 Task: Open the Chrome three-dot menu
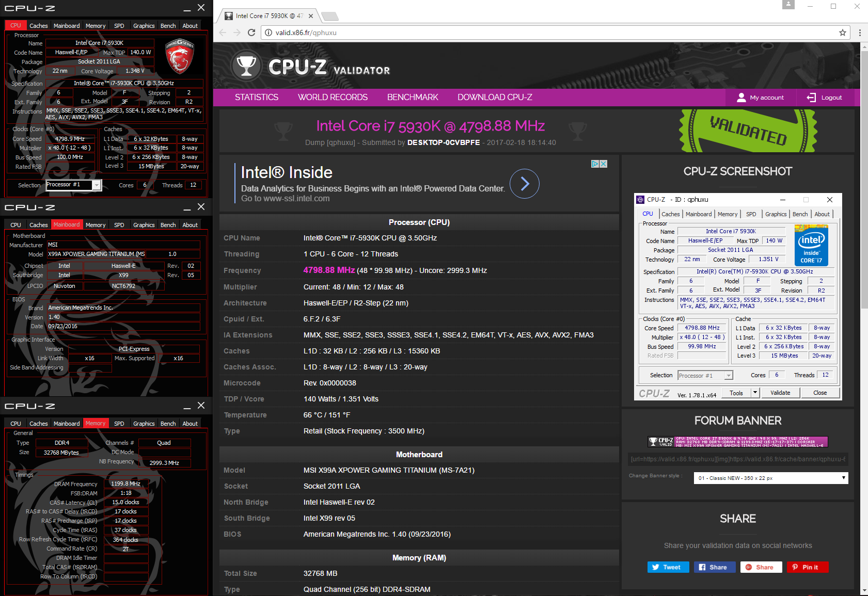[x=860, y=33]
